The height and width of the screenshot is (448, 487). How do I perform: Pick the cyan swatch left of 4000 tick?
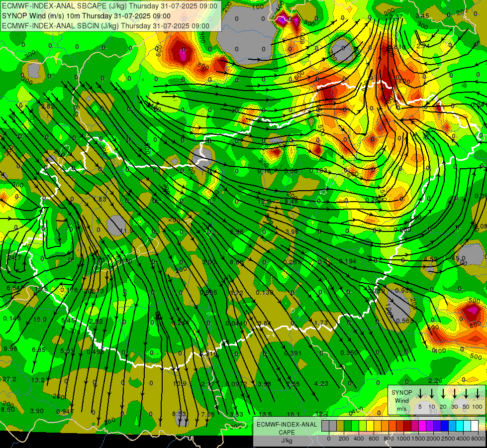459,426
